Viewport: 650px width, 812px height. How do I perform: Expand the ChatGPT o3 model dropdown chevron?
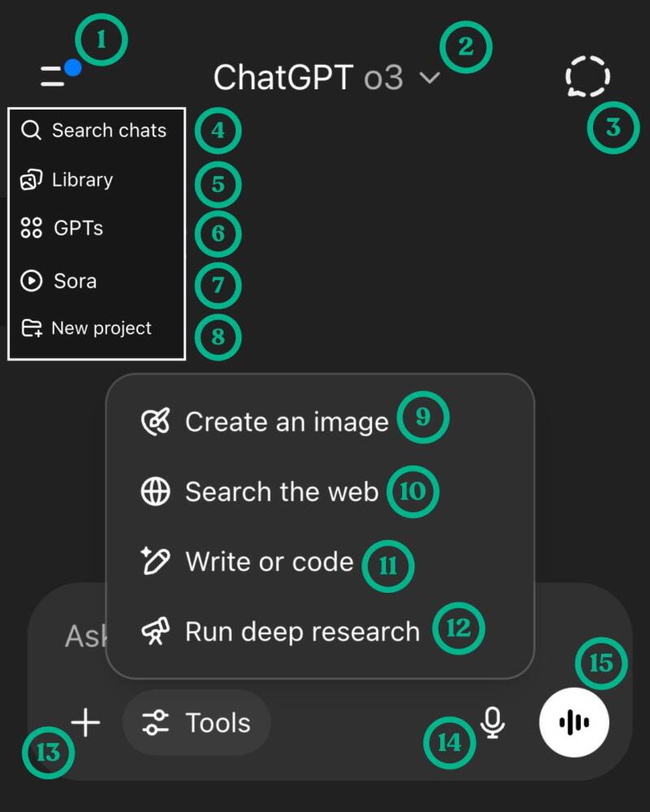431,78
